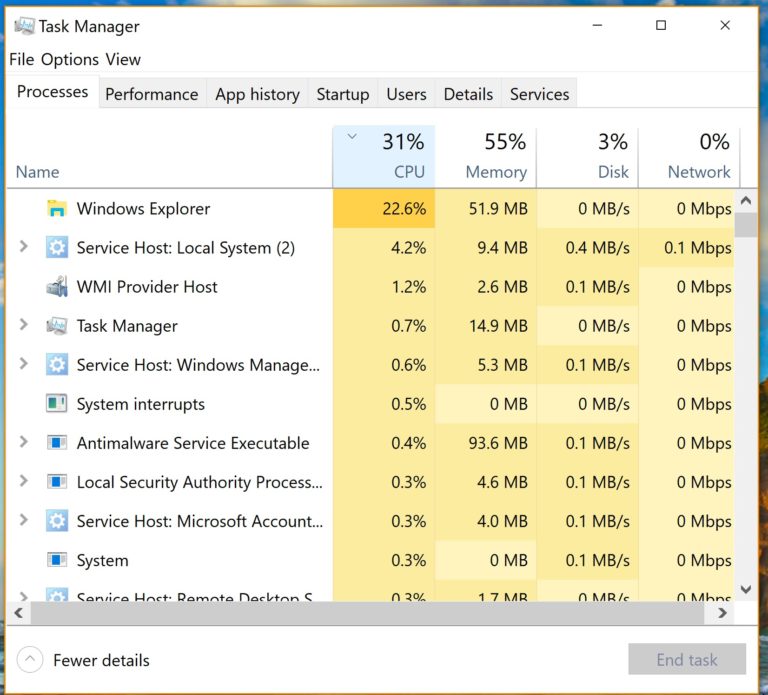
Task: Click the Task Manager title bar icon
Action: point(24,26)
